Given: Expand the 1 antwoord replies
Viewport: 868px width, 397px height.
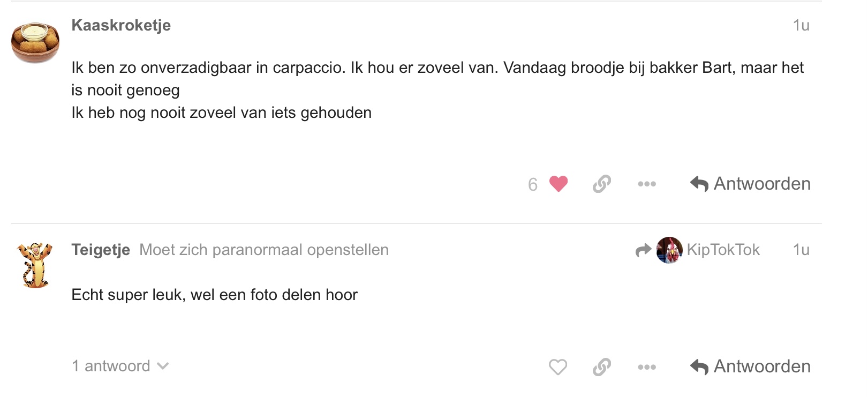Looking at the screenshot, I should pos(120,366).
